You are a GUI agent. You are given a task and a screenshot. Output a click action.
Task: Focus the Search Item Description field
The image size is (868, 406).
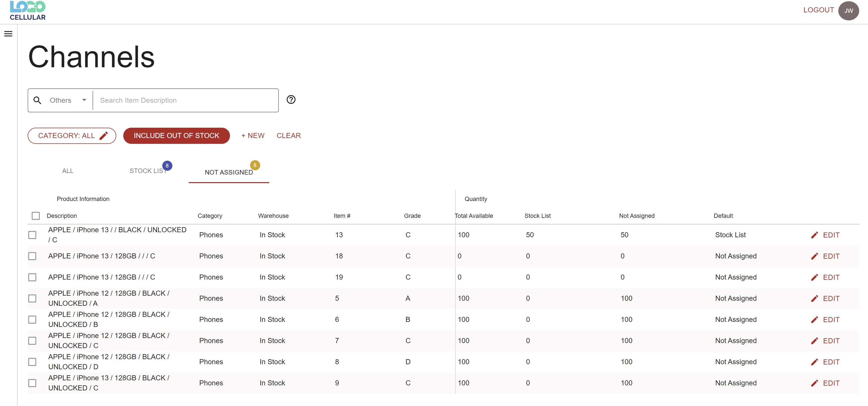click(x=185, y=100)
